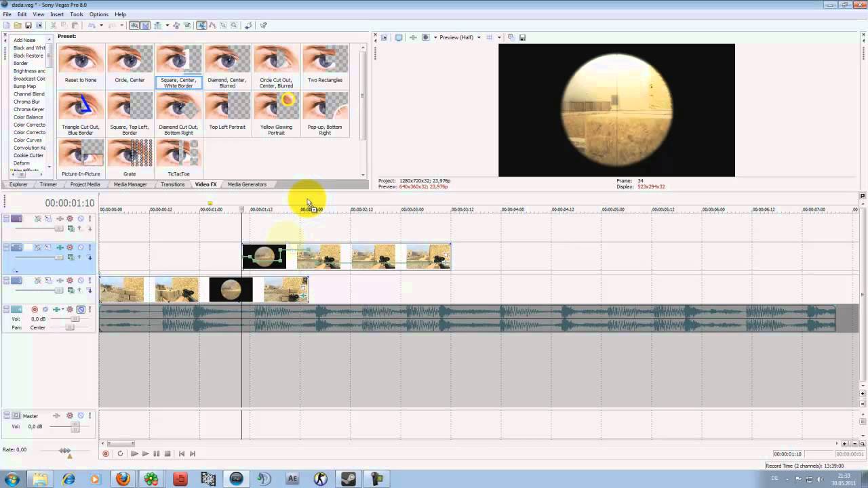Toggle Ignore Event Grouping in toolbar

click(x=186, y=25)
